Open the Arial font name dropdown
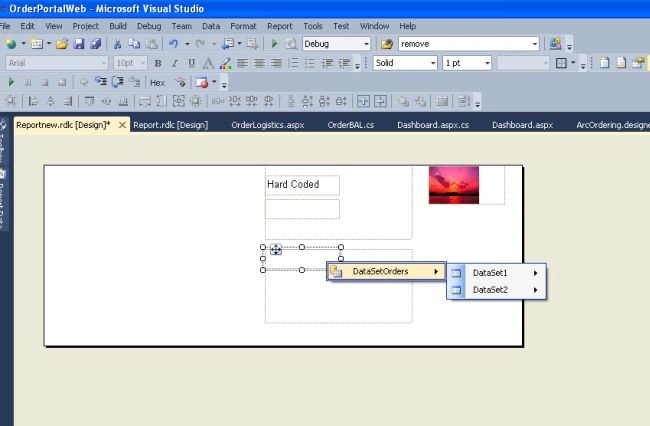Screen dimensions: 650x426 click(103, 63)
